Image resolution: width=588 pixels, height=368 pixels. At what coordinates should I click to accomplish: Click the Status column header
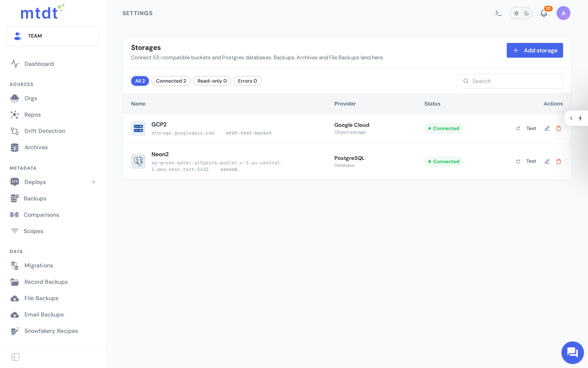pyautogui.click(x=432, y=104)
